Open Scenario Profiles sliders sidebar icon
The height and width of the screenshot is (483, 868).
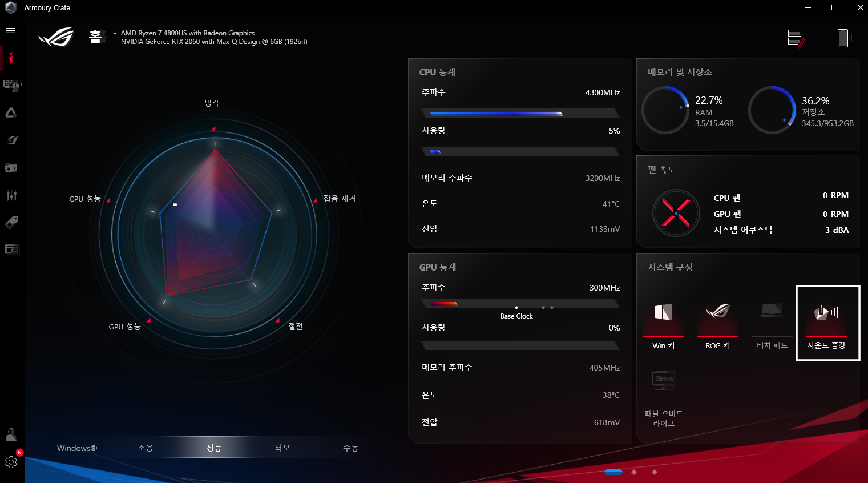pos(11,195)
